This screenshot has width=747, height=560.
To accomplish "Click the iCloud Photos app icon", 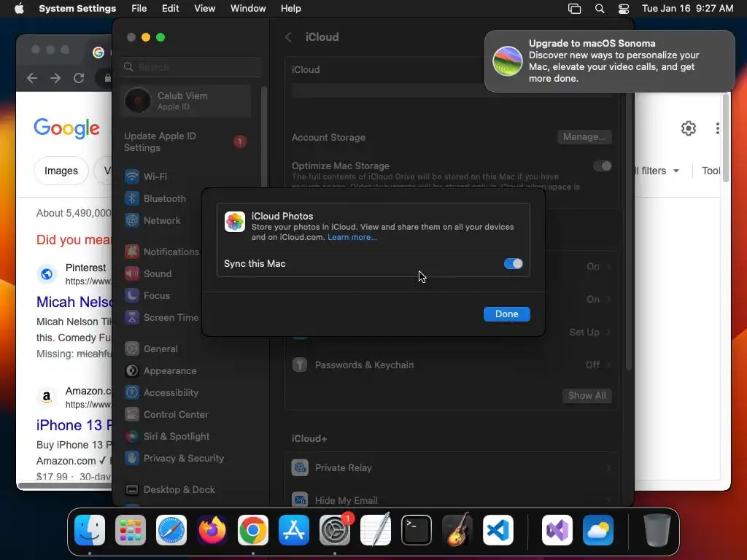I will pyautogui.click(x=235, y=222).
